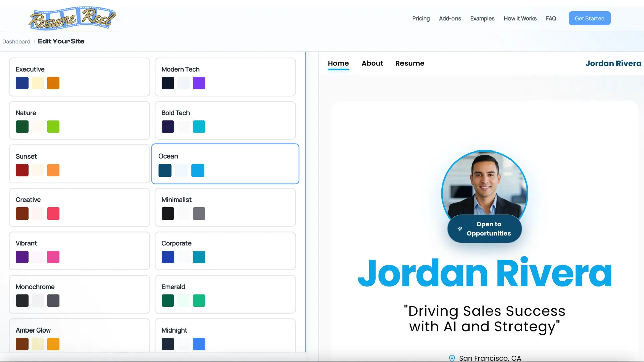Switch to the Resume tab in preview
The height and width of the screenshot is (362, 644).
(410, 63)
